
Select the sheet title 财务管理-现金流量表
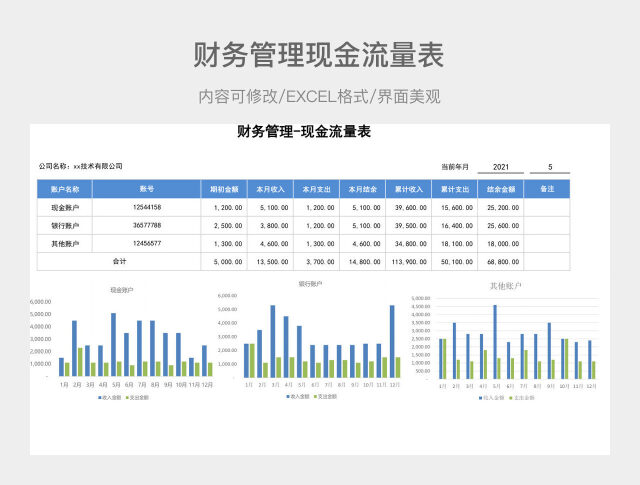(x=304, y=132)
